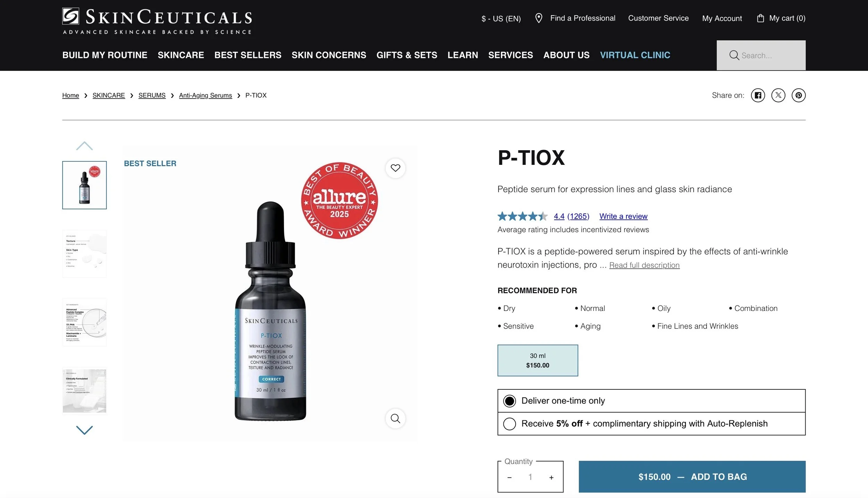
Task: Show more thumbnails with down chevron
Action: pyautogui.click(x=84, y=430)
